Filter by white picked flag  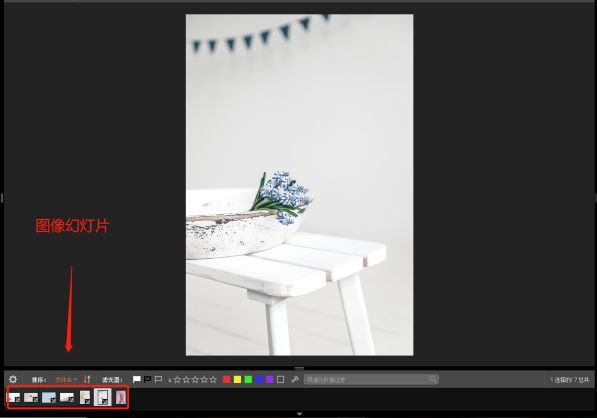coord(137,379)
